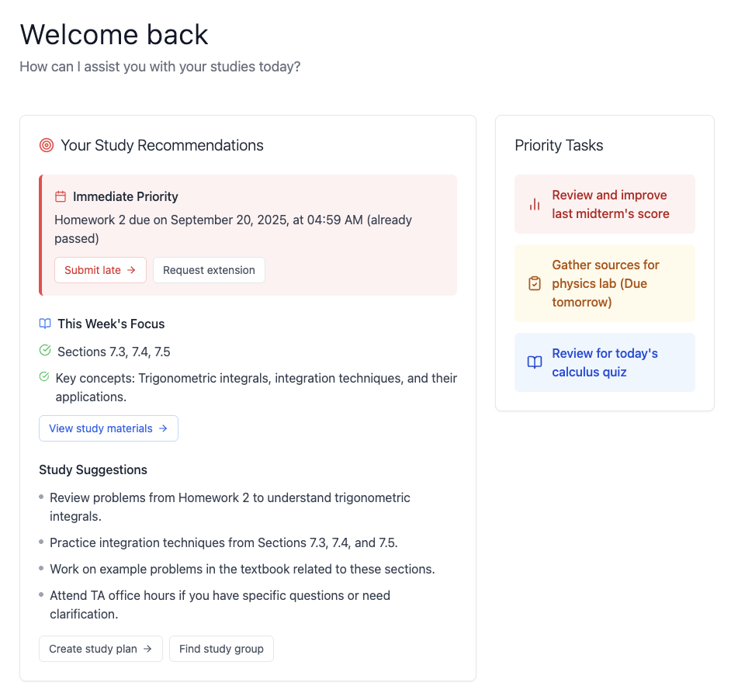Screen dimensions: 745x700
Task: Click the Priority Tasks panel heading
Action: [559, 145]
